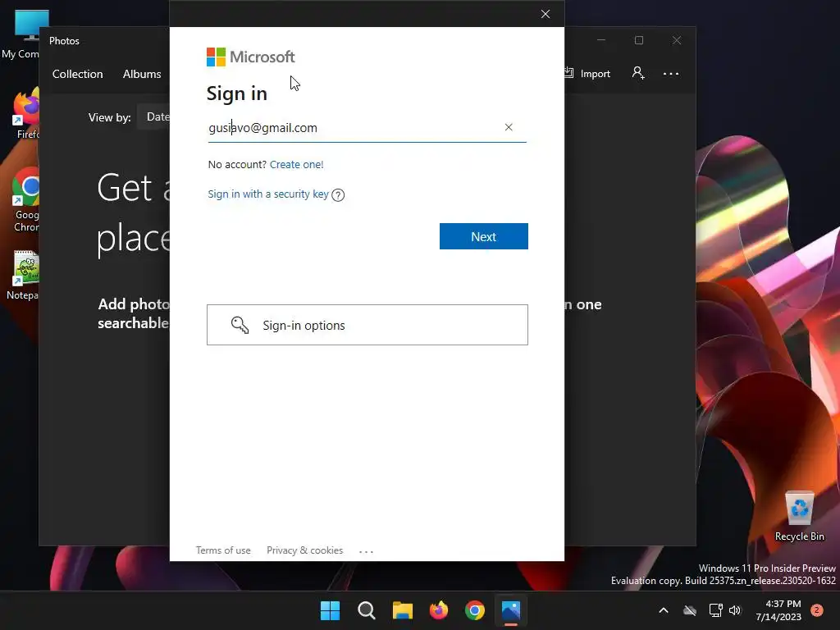The width and height of the screenshot is (840, 630).
Task: Click the OneDrive cloud tray icon
Action: (x=690, y=610)
